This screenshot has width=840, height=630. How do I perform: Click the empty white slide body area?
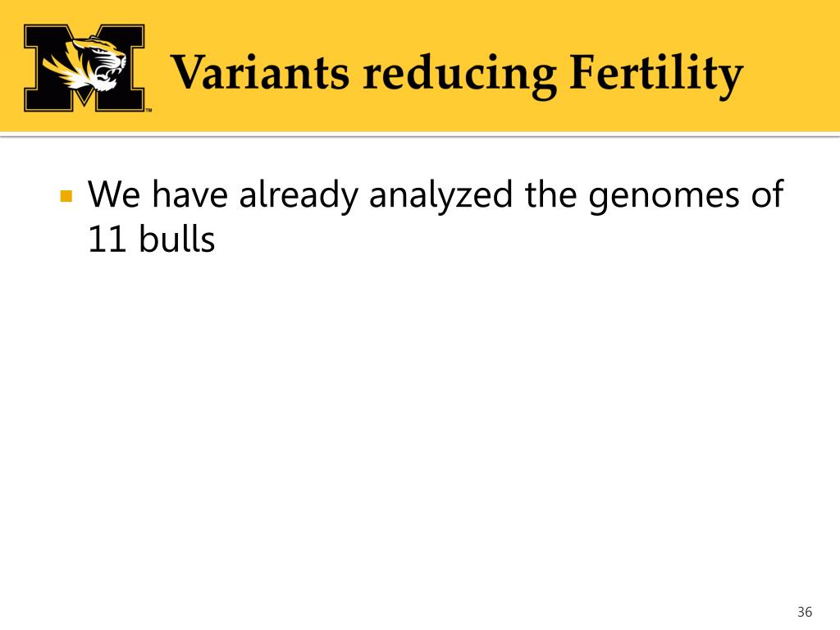(420, 428)
